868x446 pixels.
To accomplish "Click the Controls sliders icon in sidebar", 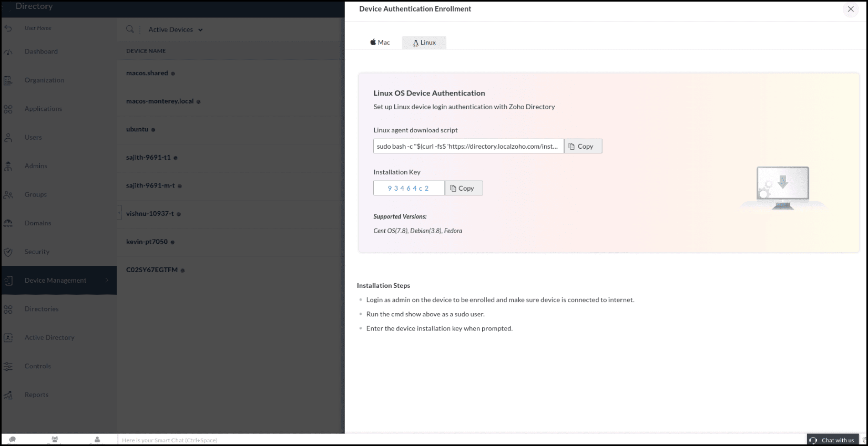I will coord(8,367).
